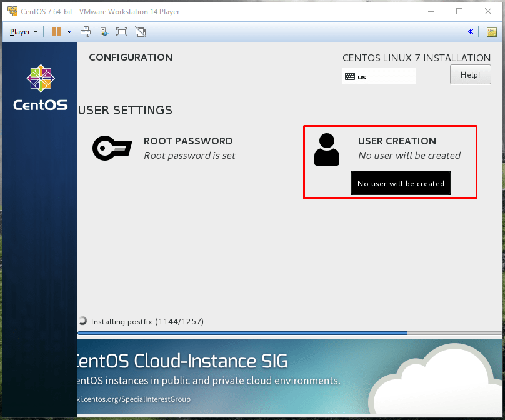Click the wiki.centos.org SpecialInterestGroup link
Image resolution: width=505 pixels, height=420 pixels.
point(134,399)
